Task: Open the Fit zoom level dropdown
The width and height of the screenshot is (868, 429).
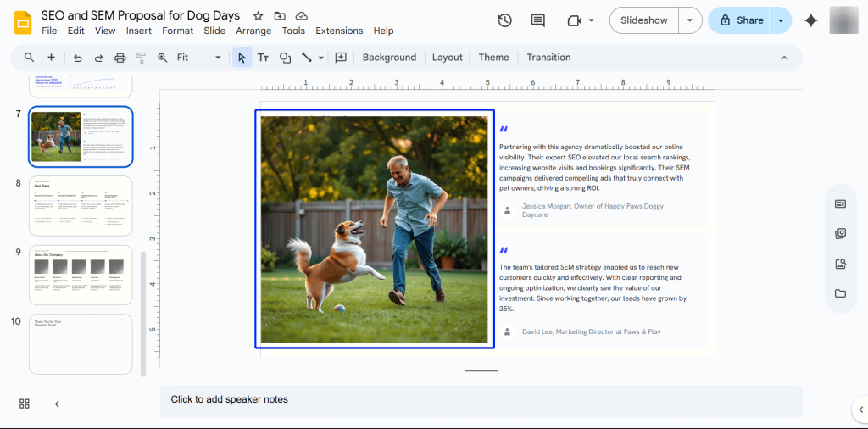Action: click(198, 58)
